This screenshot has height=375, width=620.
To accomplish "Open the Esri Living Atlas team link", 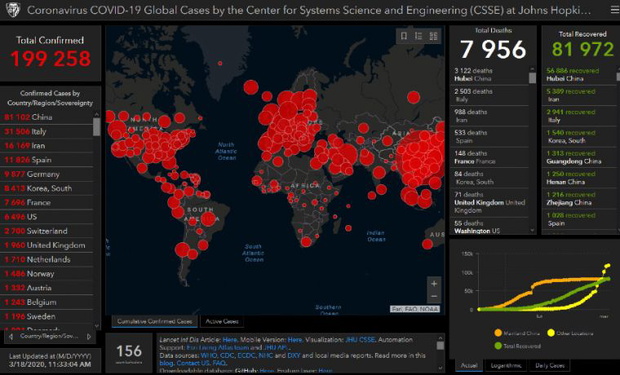I will pos(217,348).
